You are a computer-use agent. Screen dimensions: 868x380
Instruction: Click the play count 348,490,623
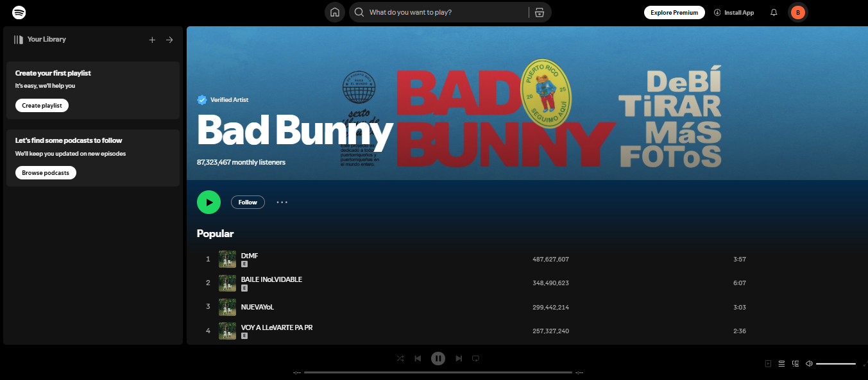point(550,283)
